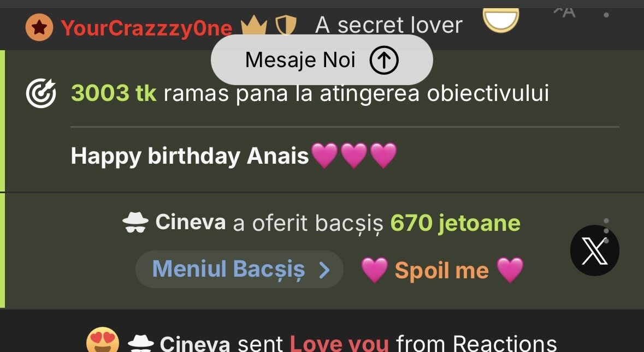Screen dimensions: 644x352
Task: Tap the incognito icon in the tip message
Action: click(x=135, y=223)
